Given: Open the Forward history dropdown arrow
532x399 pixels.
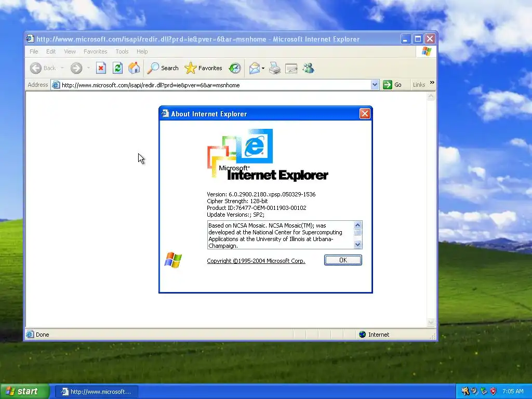Looking at the screenshot, I should pyautogui.click(x=88, y=68).
